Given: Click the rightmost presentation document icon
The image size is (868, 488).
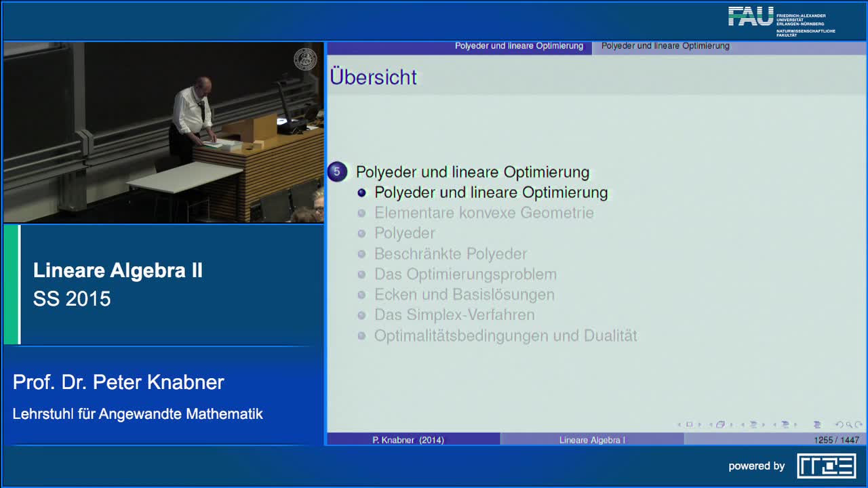Looking at the screenshot, I should click(816, 424).
